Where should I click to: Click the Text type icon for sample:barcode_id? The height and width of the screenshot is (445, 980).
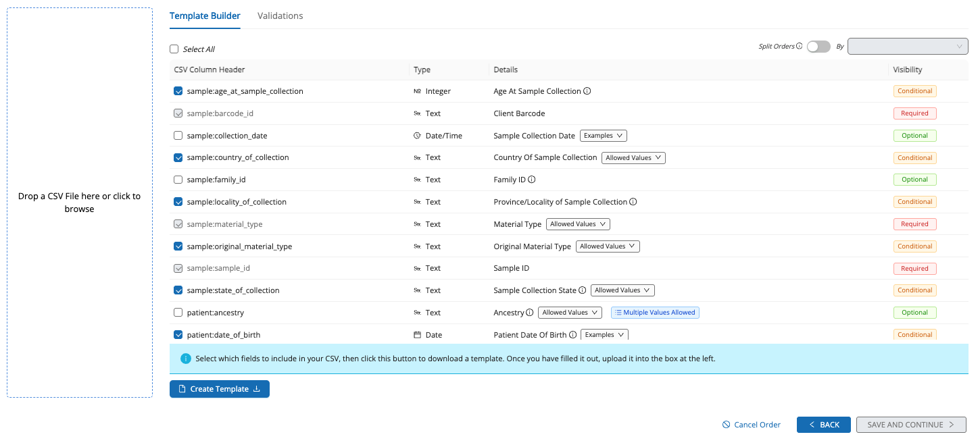[417, 113]
